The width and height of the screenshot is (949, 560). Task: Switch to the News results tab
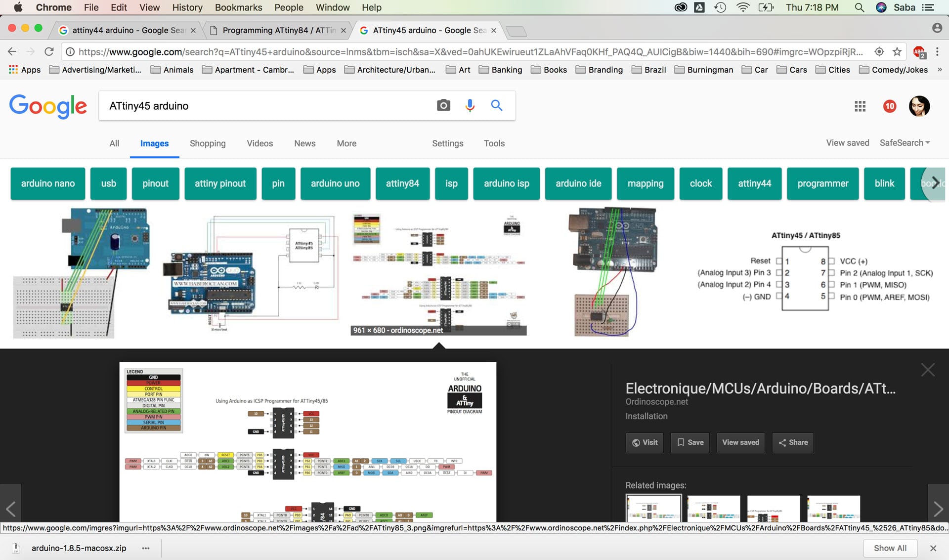(x=304, y=143)
